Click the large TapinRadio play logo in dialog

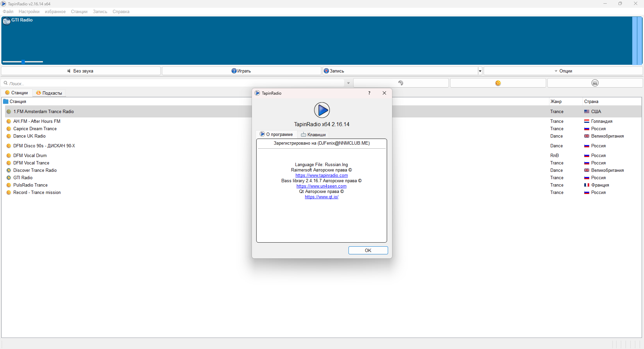[x=322, y=110]
